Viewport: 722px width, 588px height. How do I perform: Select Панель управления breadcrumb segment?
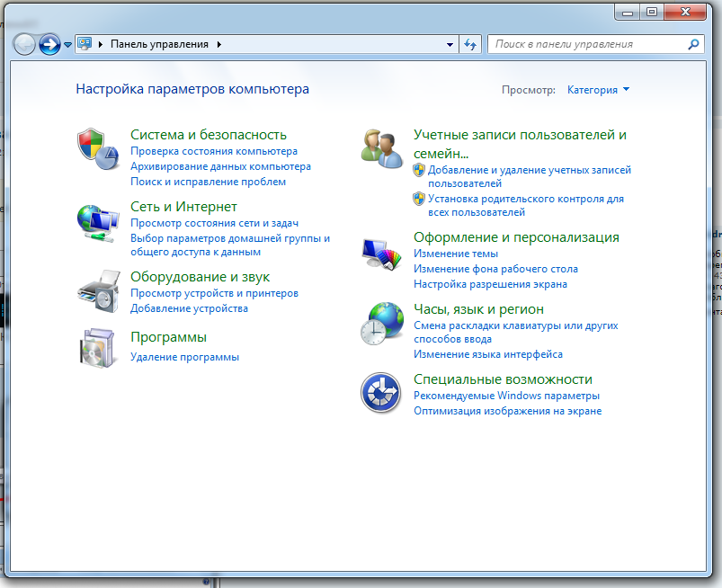(159, 44)
